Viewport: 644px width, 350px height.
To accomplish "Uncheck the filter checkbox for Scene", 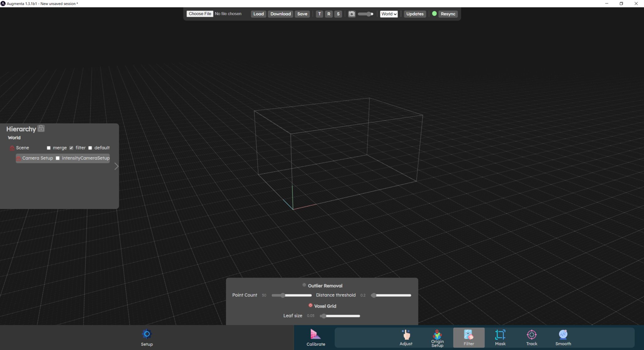I will click(71, 148).
